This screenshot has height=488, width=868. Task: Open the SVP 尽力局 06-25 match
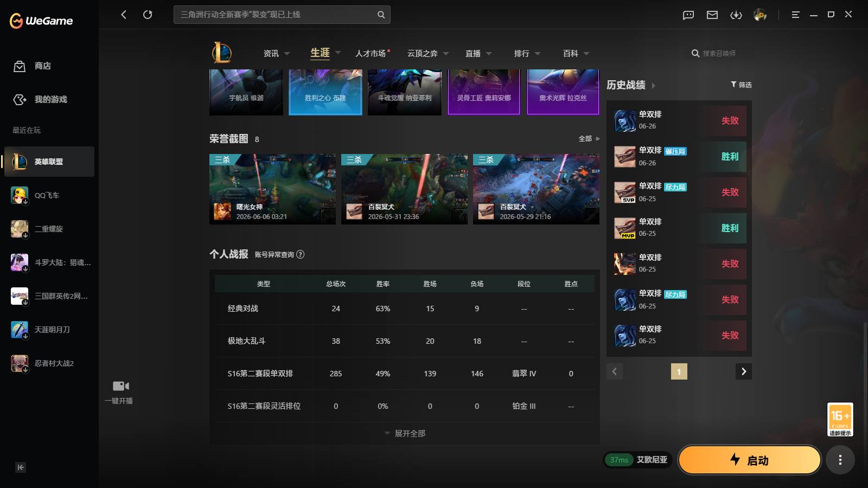click(679, 192)
